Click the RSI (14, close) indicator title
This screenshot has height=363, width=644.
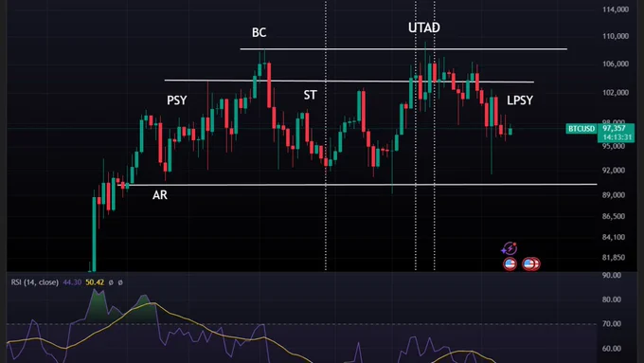[34, 282]
